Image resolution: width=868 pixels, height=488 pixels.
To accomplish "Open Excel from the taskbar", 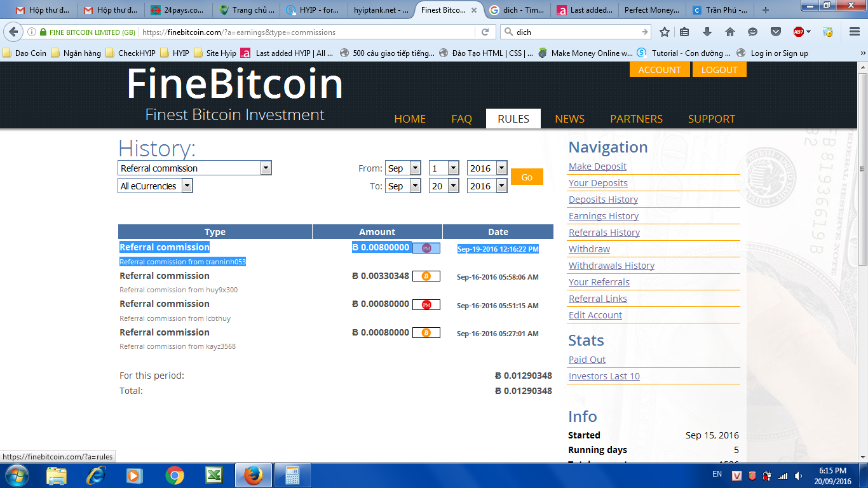I will tap(214, 475).
